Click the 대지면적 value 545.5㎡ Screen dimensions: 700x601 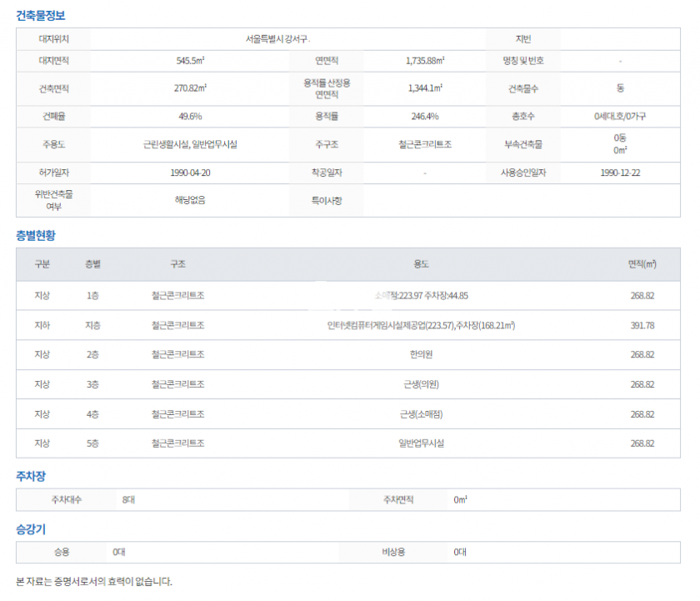coord(191,61)
